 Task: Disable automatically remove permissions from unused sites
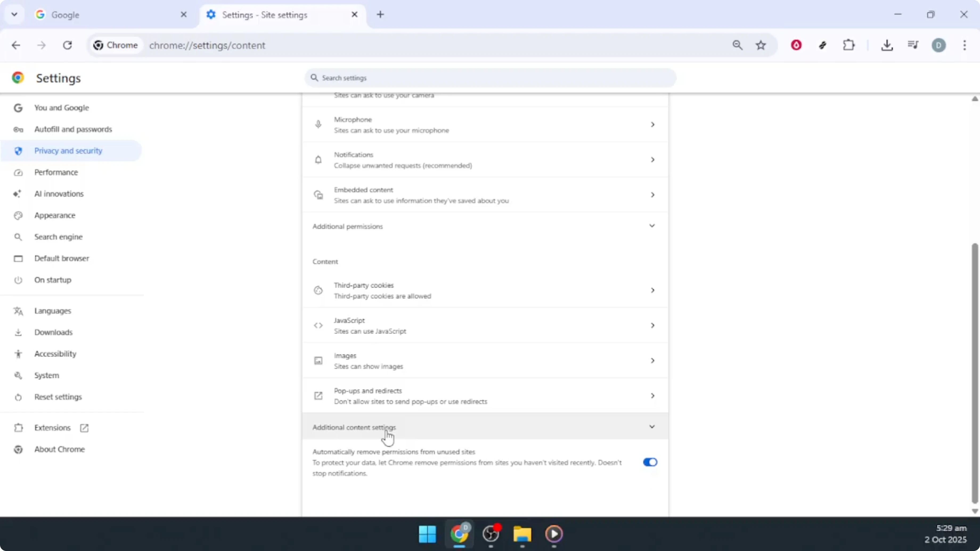click(650, 462)
